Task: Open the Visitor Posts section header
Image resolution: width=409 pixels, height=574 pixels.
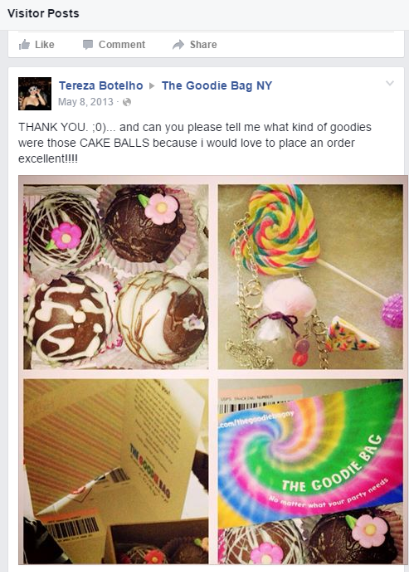Action: point(43,14)
